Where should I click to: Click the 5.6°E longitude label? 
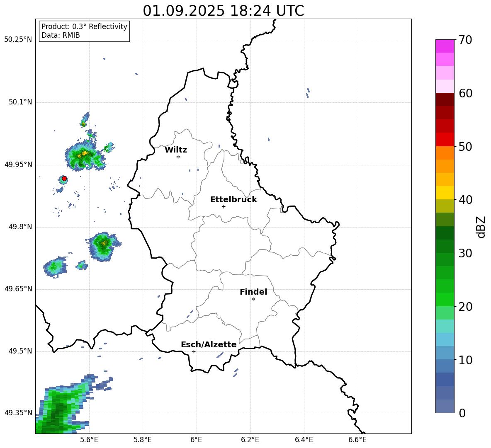(x=89, y=440)
